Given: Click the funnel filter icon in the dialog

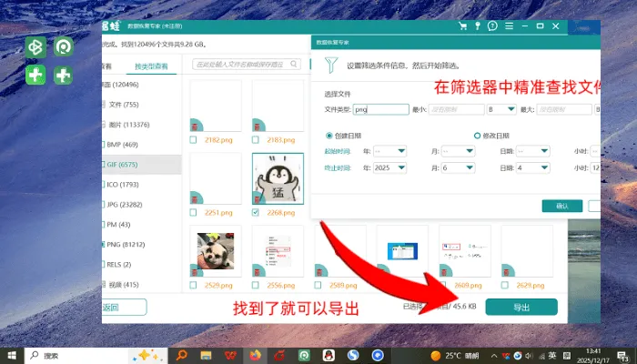Looking at the screenshot, I should tap(331, 65).
